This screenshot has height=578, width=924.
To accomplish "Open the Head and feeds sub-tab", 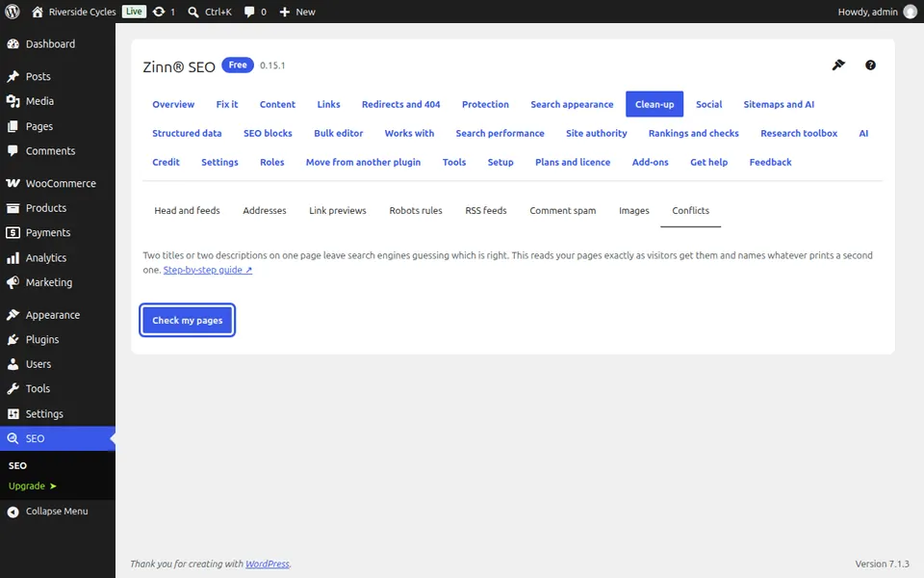I will [x=187, y=211].
